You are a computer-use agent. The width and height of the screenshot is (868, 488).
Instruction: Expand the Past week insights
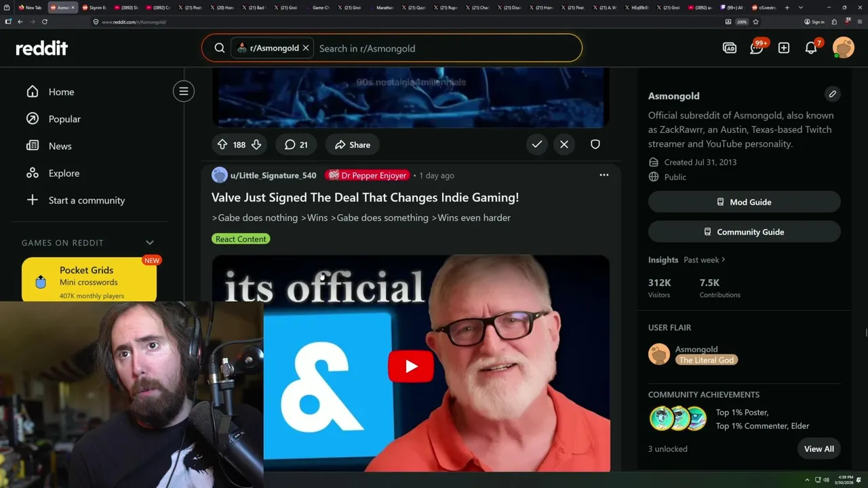[705, 260]
